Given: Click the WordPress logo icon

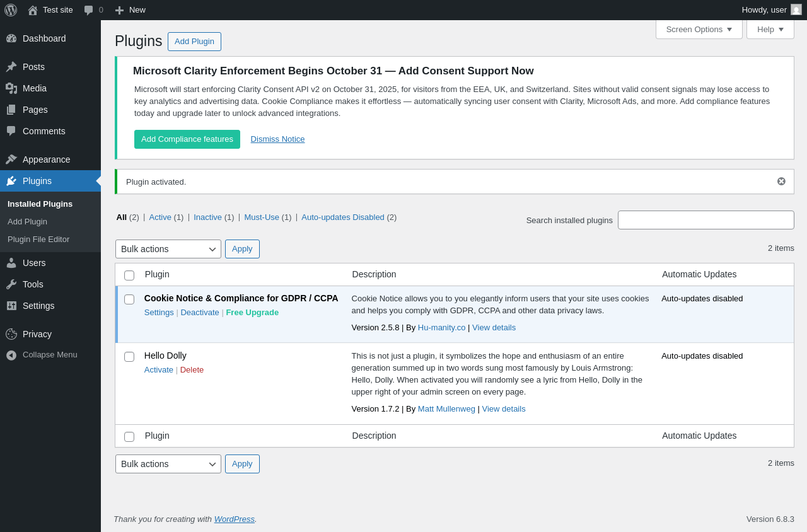Looking at the screenshot, I should 11,10.
